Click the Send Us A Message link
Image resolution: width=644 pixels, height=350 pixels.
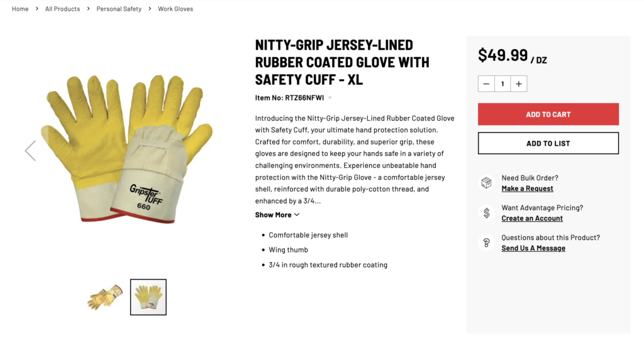click(533, 248)
